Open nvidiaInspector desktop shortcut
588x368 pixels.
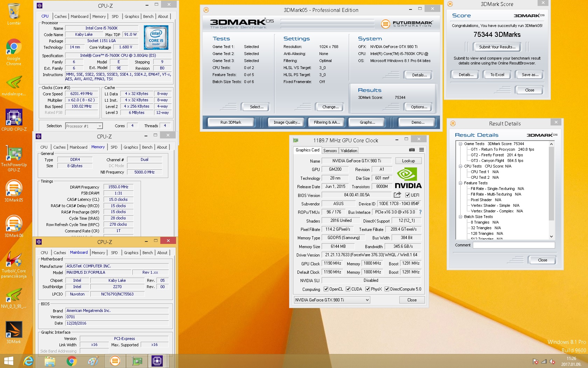click(14, 86)
